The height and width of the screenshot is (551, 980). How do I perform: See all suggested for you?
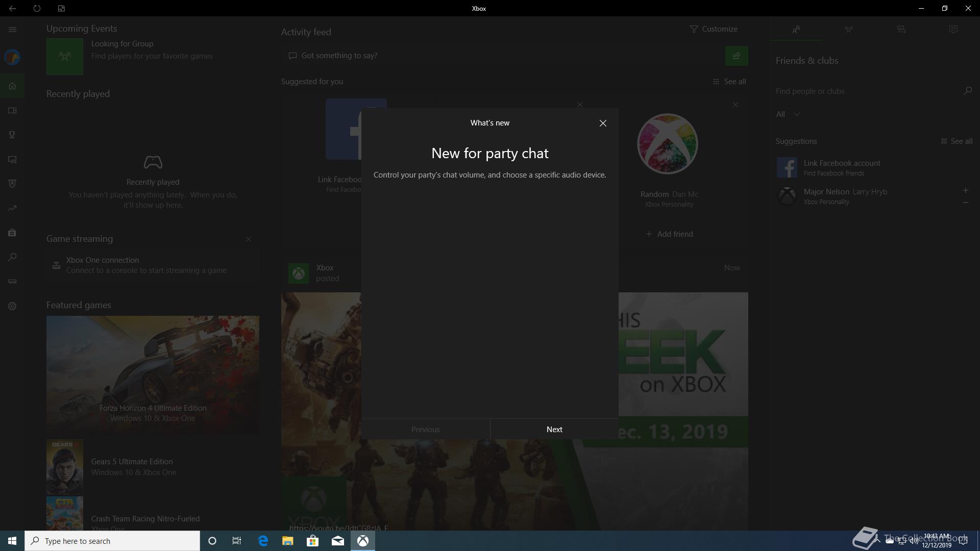click(x=729, y=82)
